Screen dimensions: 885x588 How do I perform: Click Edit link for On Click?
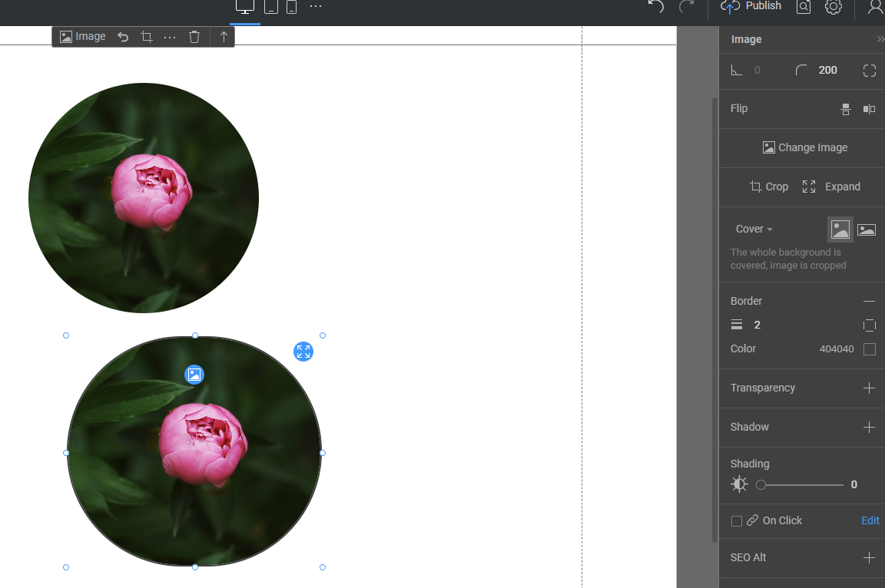point(870,521)
